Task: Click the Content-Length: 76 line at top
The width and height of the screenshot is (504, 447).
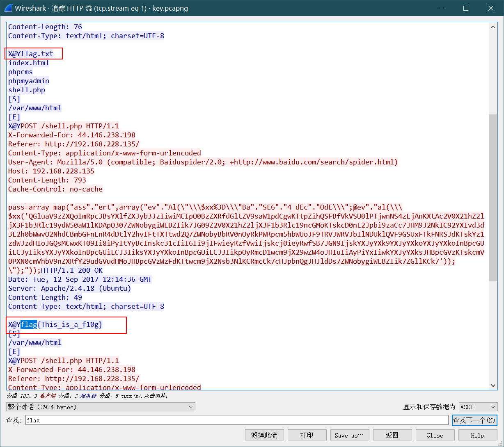Action: (x=45, y=27)
